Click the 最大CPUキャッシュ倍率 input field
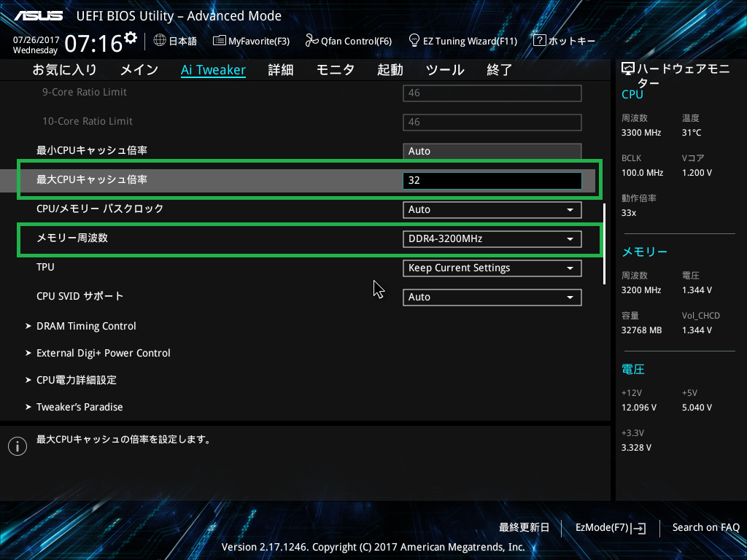747x560 pixels. [x=492, y=181]
